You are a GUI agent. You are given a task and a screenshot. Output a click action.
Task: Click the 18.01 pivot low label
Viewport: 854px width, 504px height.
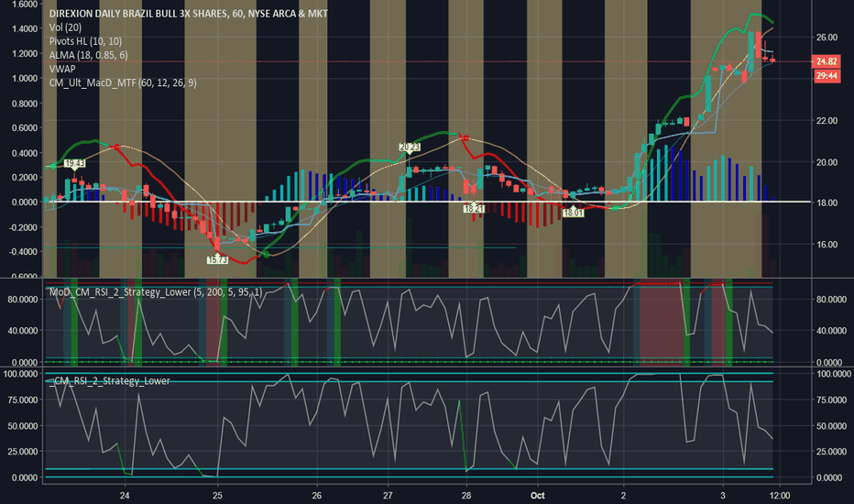point(573,213)
